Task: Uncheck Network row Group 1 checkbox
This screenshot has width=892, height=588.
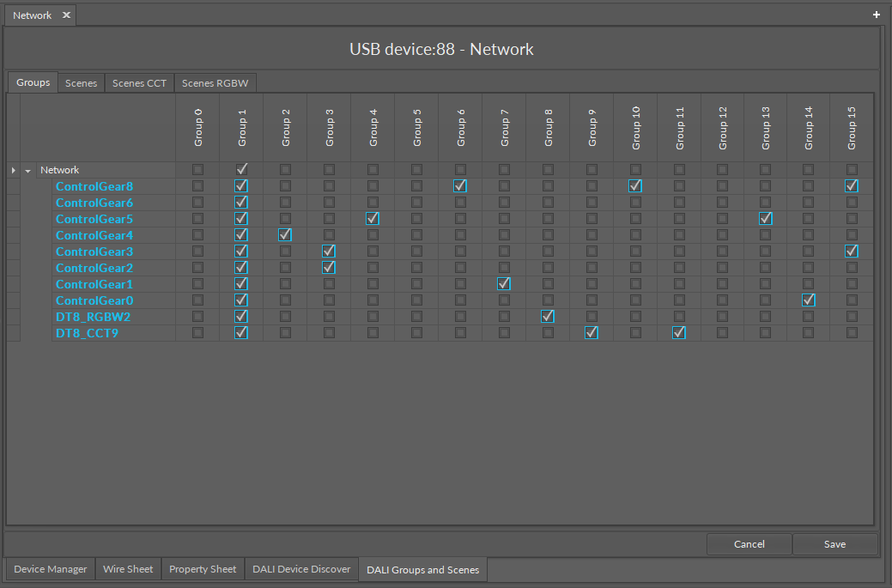Action: (241, 169)
